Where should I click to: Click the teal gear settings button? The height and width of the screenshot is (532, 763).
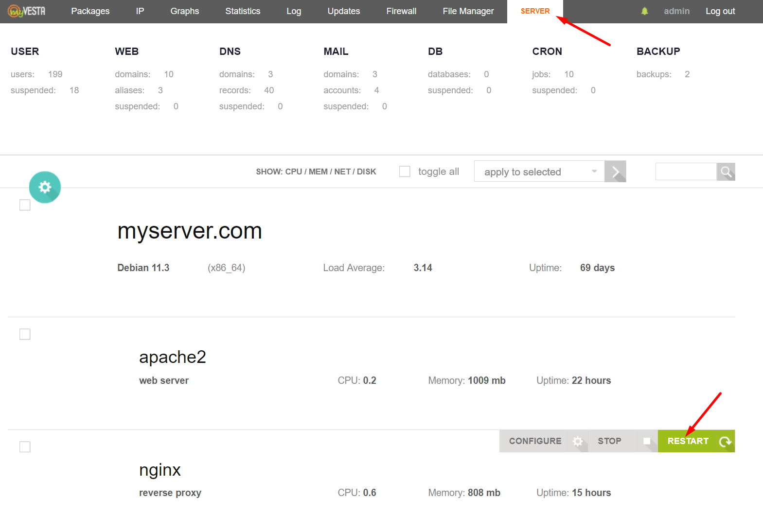[45, 187]
